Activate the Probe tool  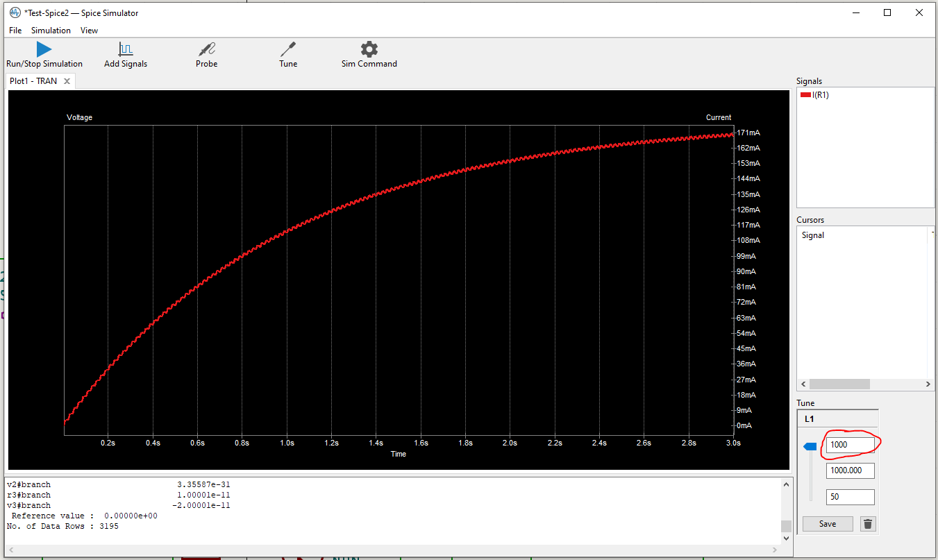click(x=206, y=54)
